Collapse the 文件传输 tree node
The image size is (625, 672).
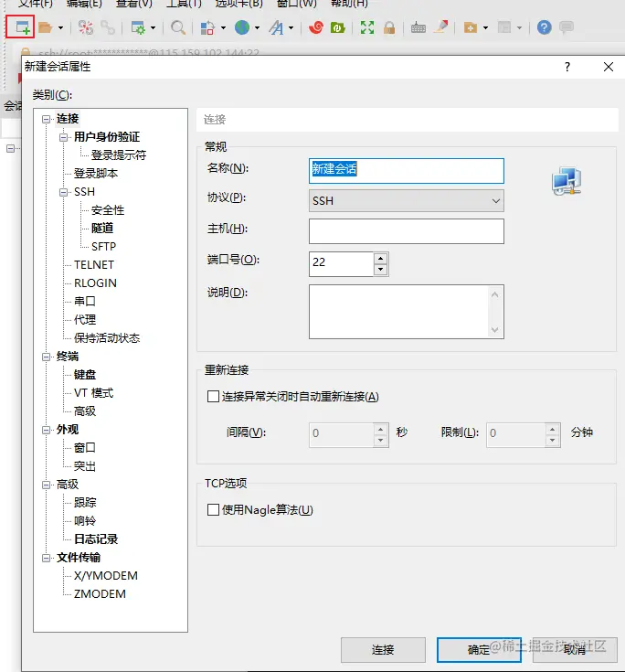coord(47,558)
